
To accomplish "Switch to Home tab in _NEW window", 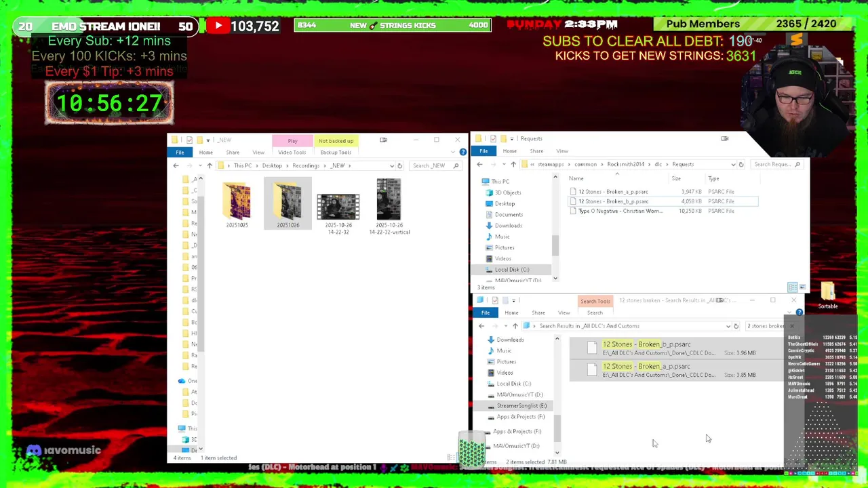I will coord(205,152).
